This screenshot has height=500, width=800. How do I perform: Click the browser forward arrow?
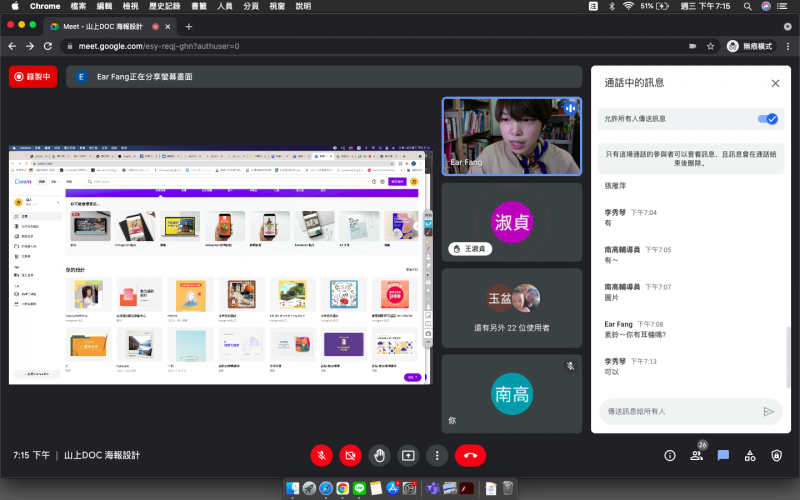[x=30, y=46]
